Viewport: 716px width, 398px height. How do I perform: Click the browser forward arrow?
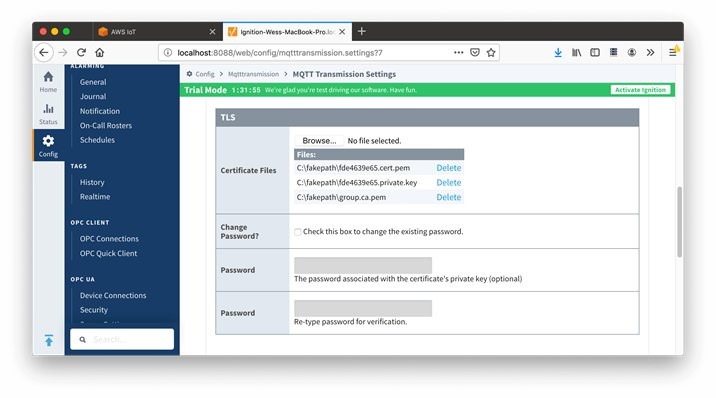pyautogui.click(x=63, y=52)
